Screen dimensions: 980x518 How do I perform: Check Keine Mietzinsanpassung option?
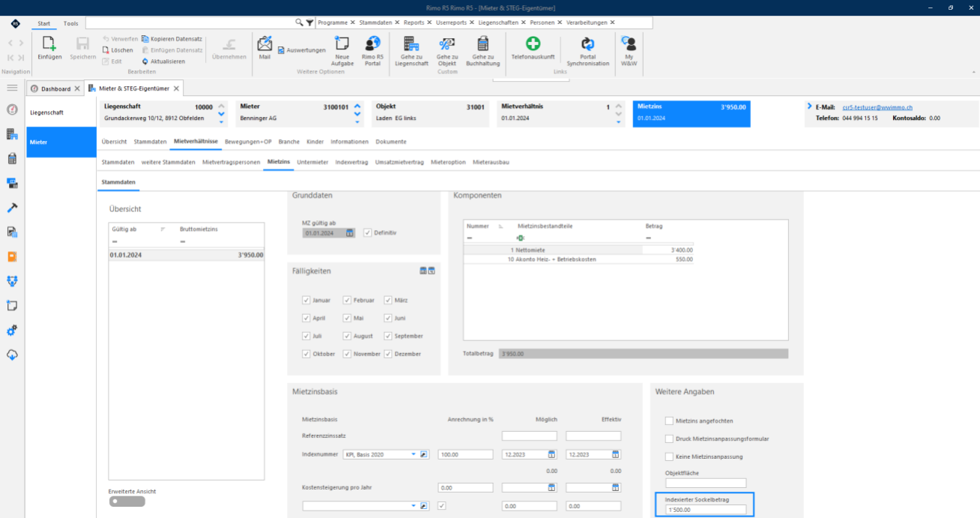click(x=669, y=457)
